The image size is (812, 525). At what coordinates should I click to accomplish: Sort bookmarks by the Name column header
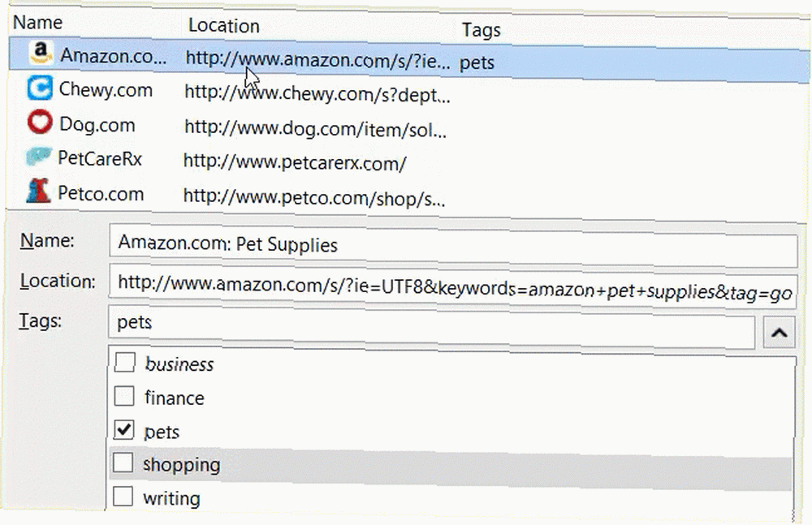click(38, 22)
